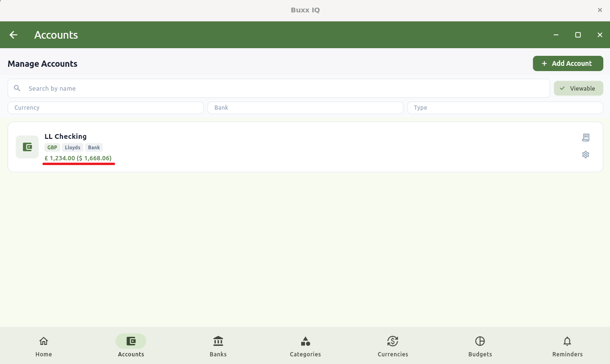Viewport: 610px width, 364px height.
Task: Expand the Currency filter dropdown
Action: tap(105, 108)
